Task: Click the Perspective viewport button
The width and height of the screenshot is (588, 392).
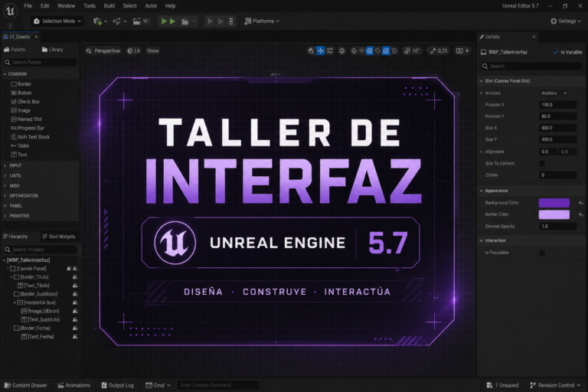Action: tap(103, 51)
